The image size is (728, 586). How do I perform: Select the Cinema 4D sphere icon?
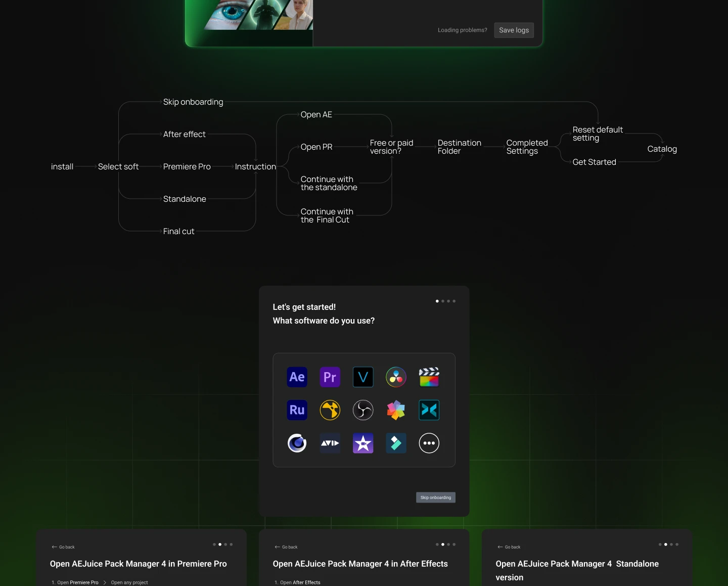pos(297,443)
